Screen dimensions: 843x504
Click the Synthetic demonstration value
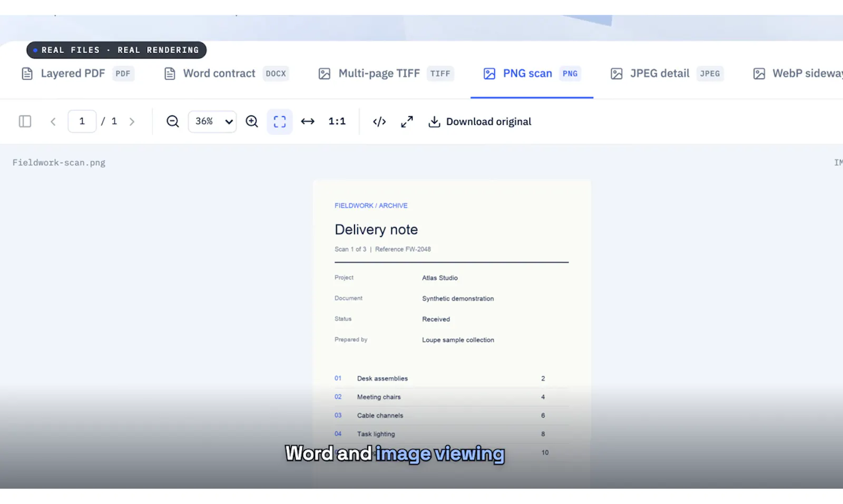coord(458,299)
